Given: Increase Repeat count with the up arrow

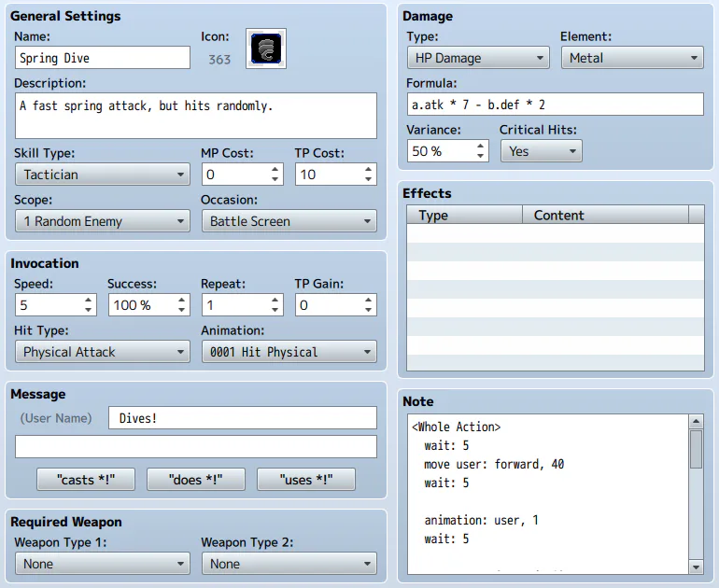Looking at the screenshot, I should point(275,301).
